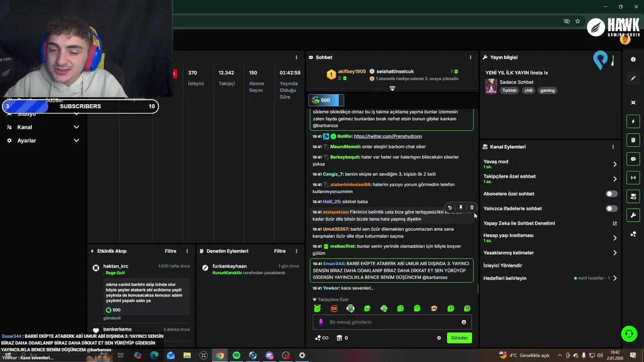The width and height of the screenshot is (644, 362).
Task: Expand the Stüdyo sidebar chevron
Action: point(76,114)
